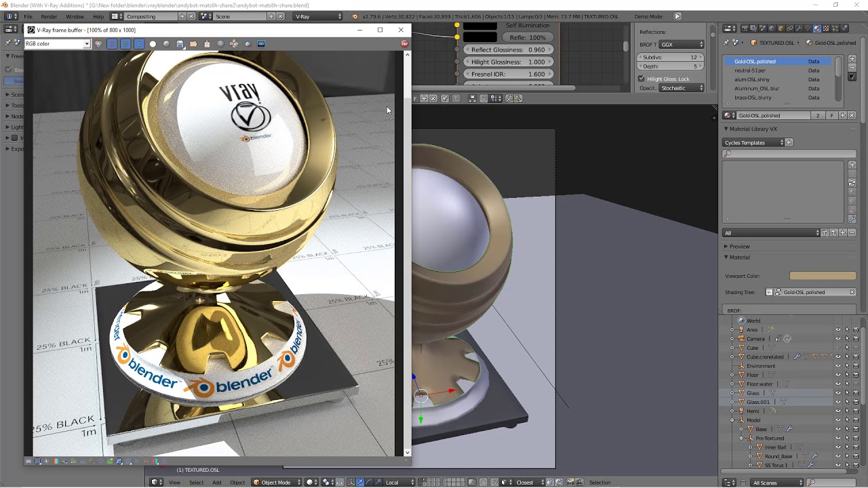Adjust Fresnel IOR 1.600 slider
Viewport: 868px width, 488px height.
pyautogui.click(x=508, y=74)
